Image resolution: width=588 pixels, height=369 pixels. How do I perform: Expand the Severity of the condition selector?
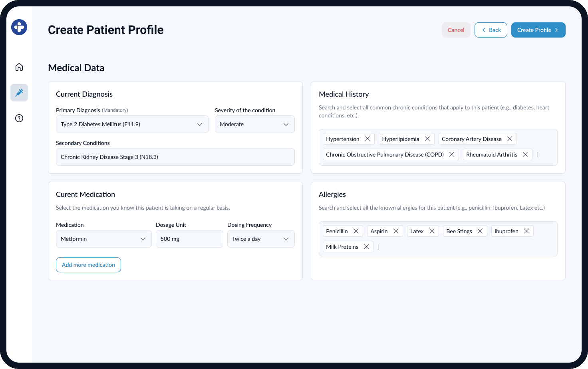254,124
